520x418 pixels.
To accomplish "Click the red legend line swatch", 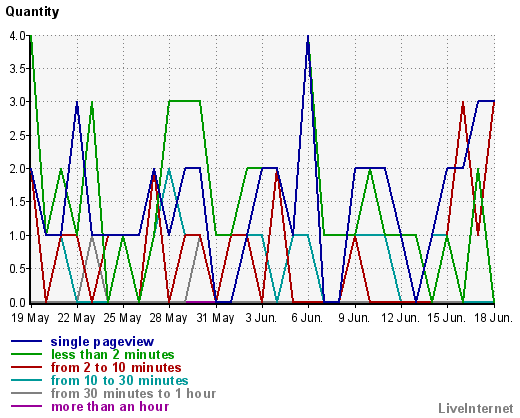I will (x=26, y=367).
